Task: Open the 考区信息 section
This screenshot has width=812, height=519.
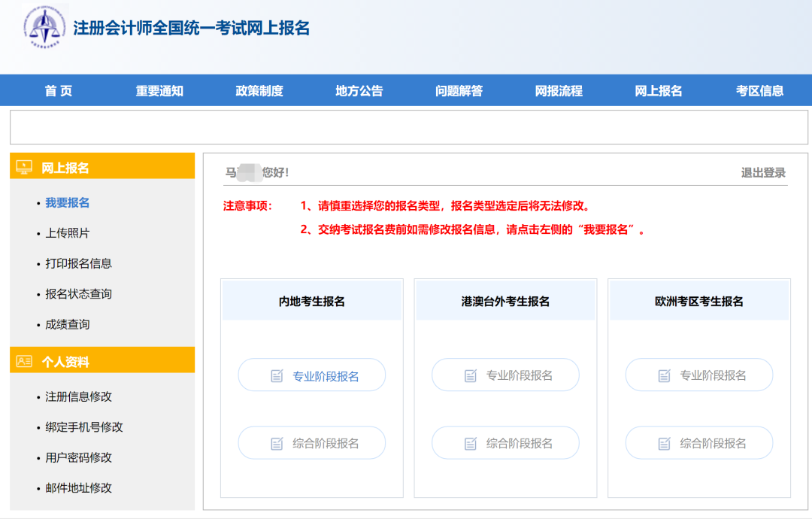Action: 759,90
